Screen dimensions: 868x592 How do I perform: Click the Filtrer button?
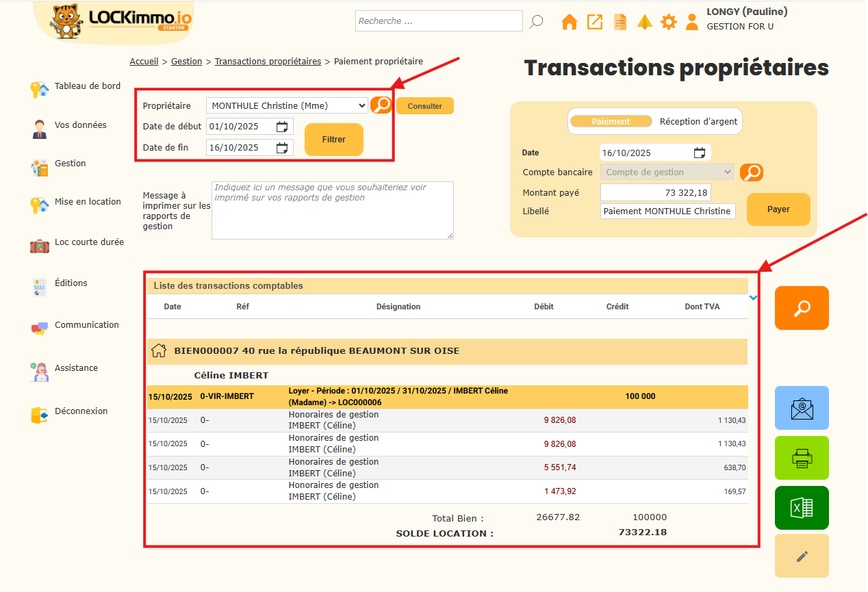pyautogui.click(x=334, y=140)
